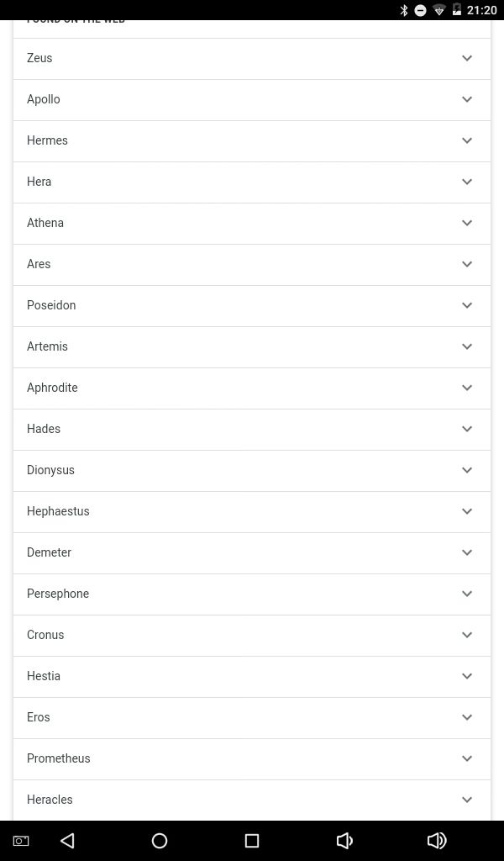Screen dimensions: 504x861
Task: Open the Poseidon dropdown chevron
Action: [x=467, y=305]
